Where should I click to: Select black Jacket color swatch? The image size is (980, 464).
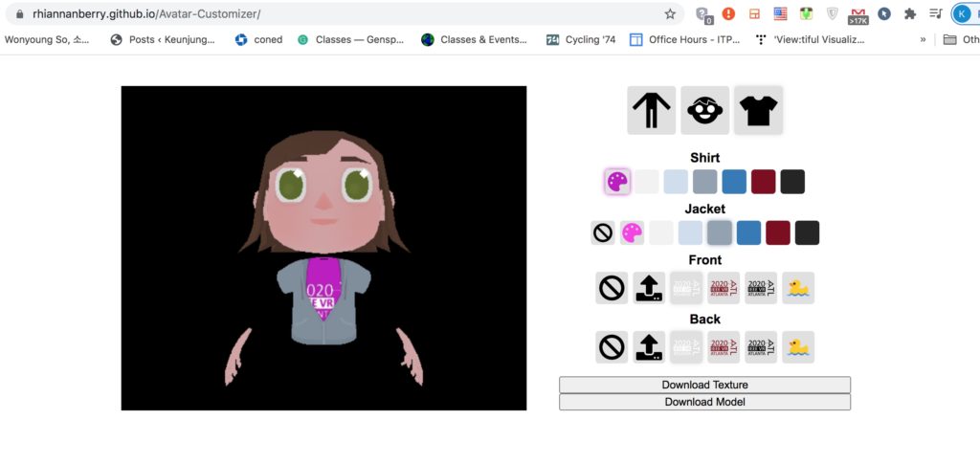coord(807,232)
